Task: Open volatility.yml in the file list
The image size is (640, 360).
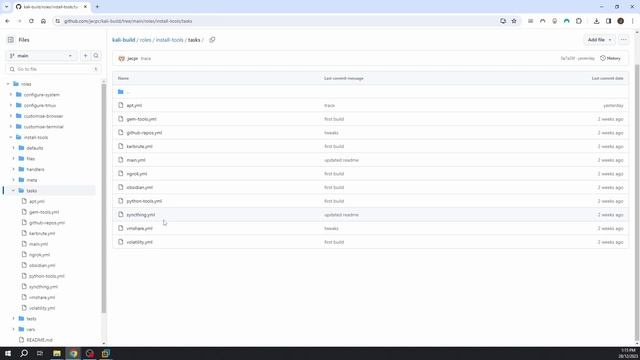Action: (x=139, y=242)
